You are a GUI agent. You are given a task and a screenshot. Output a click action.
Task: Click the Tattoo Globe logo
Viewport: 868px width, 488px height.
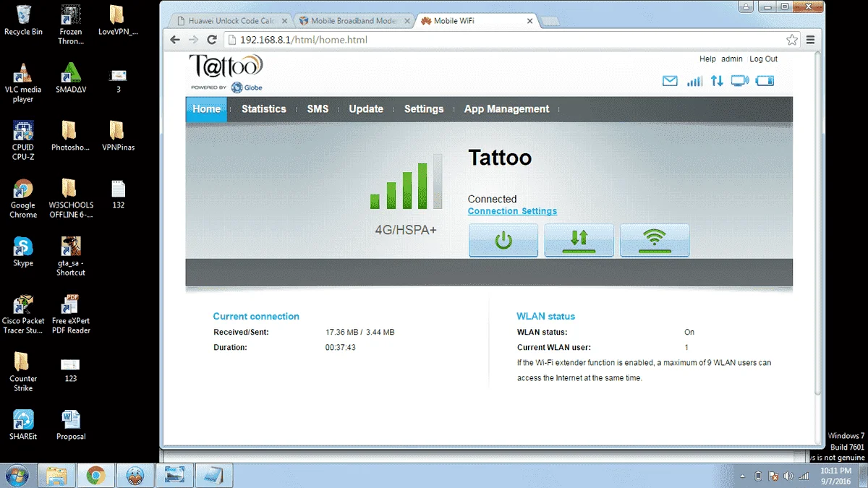click(226, 73)
